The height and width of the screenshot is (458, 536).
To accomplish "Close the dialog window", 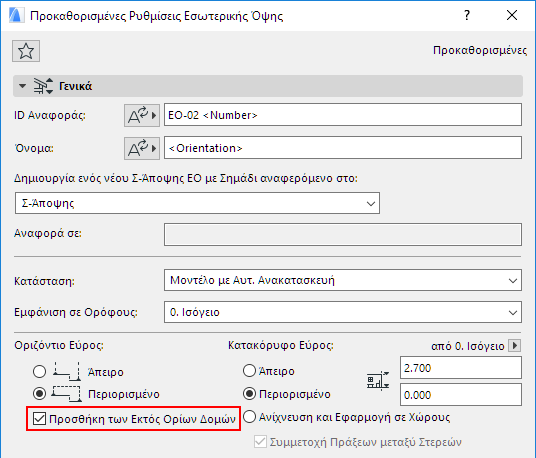I will pyautogui.click(x=512, y=15).
